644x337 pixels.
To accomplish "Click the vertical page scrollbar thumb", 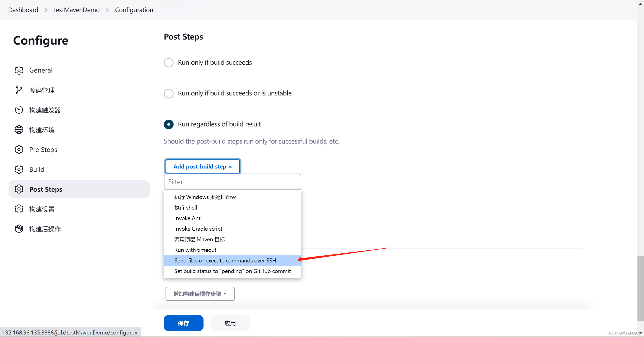I will (x=640, y=288).
